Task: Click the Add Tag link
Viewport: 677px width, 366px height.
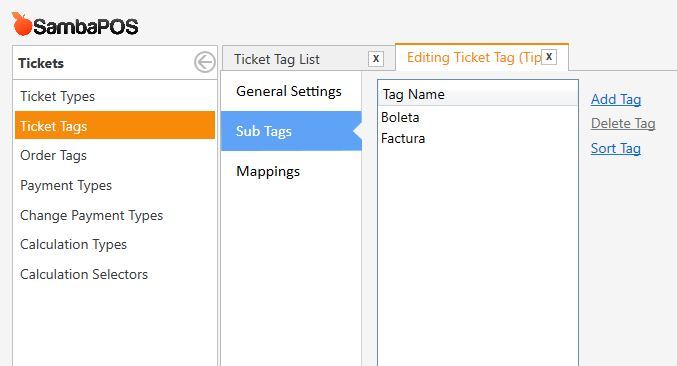Action: (616, 99)
